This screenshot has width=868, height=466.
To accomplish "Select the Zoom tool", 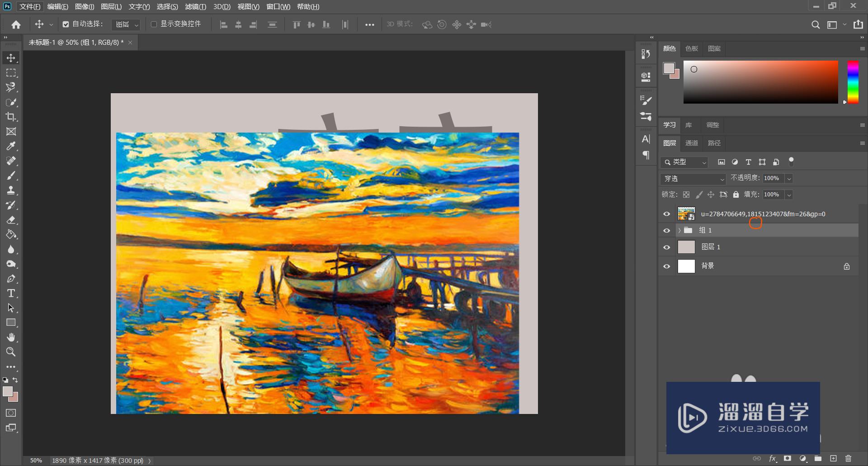I will (11, 352).
